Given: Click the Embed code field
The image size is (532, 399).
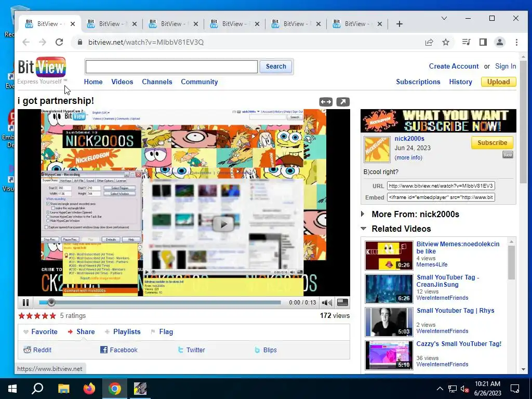Looking at the screenshot, I should pos(441,197).
